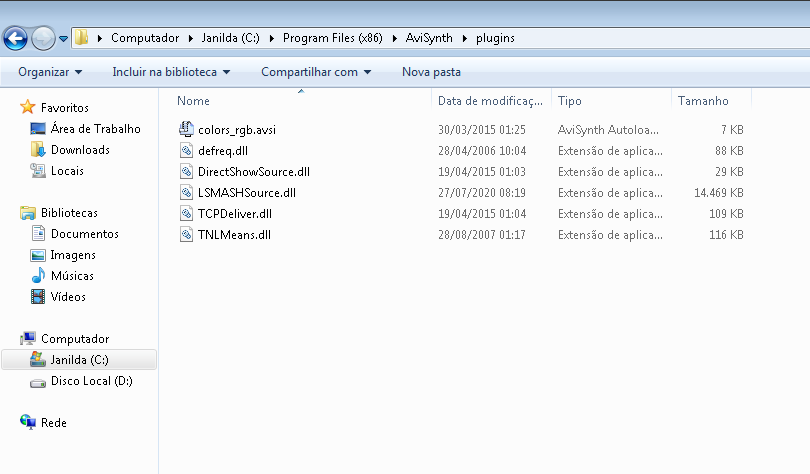Open the recent locations dropdown arrow
The image size is (810, 474).
pyautogui.click(x=64, y=39)
